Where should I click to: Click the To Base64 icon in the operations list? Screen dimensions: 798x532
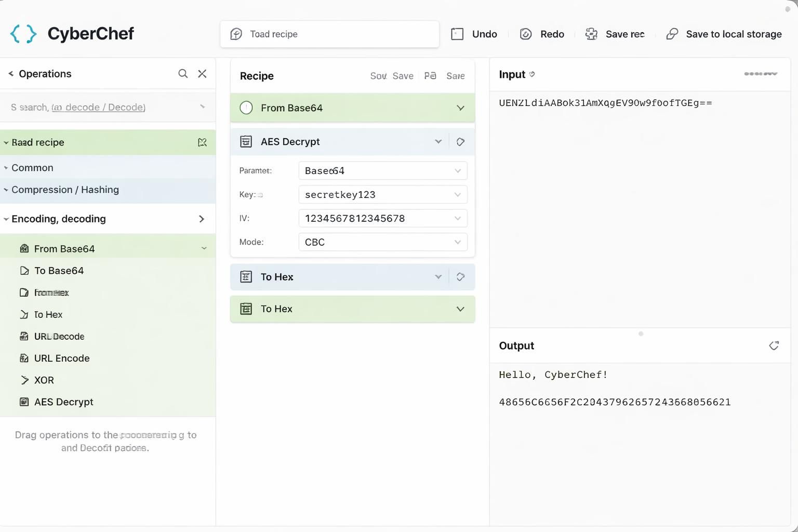coord(24,271)
